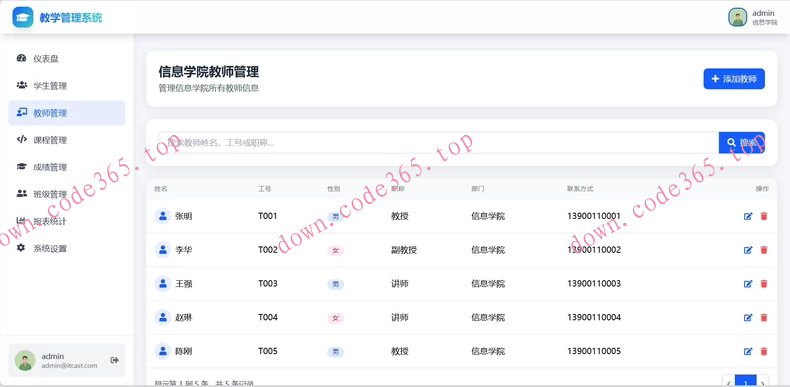
Task: Delete teacher 李华 record
Action: point(764,250)
